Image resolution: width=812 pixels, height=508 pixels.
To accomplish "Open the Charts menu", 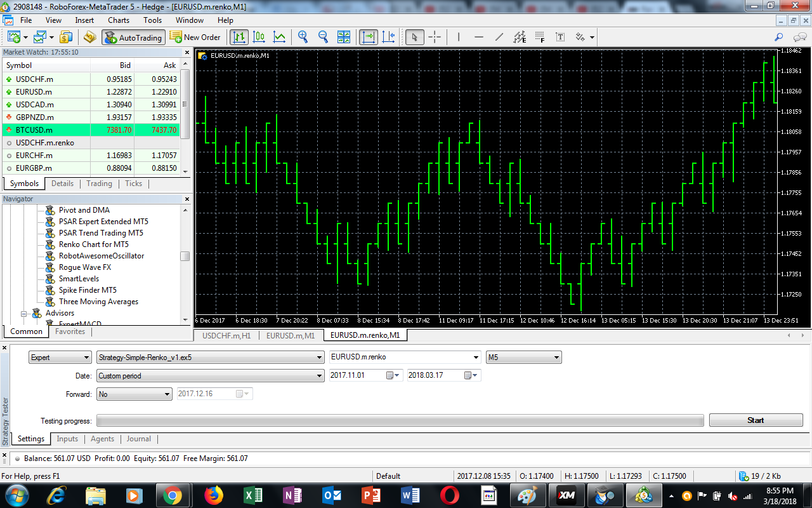I will coord(119,20).
